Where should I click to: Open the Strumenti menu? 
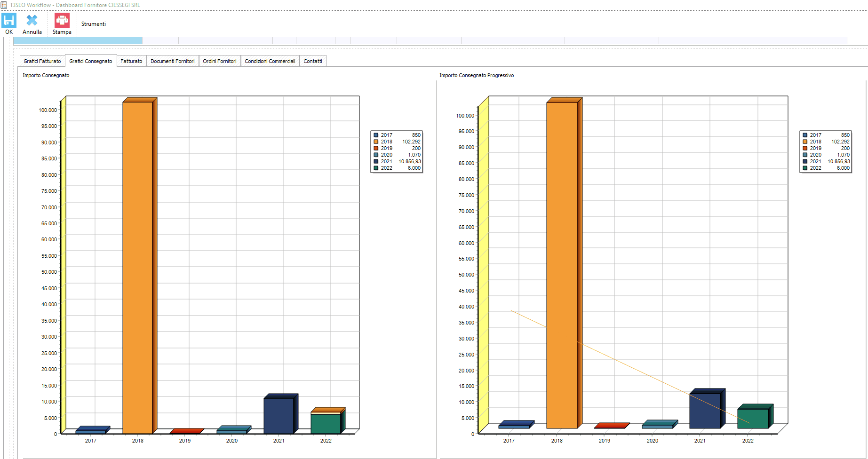coord(93,24)
